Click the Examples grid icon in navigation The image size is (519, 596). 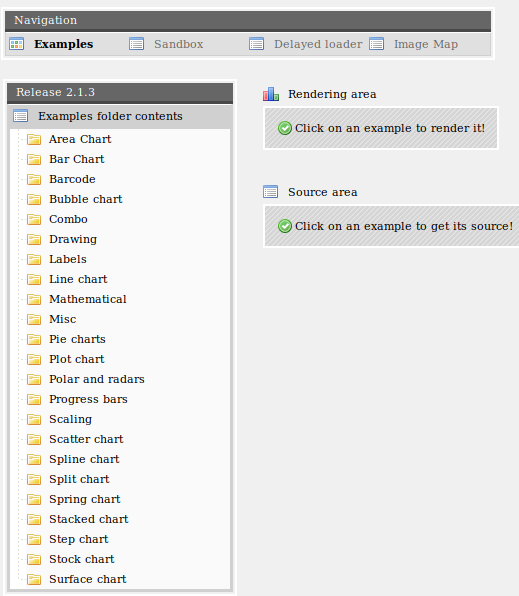point(16,44)
